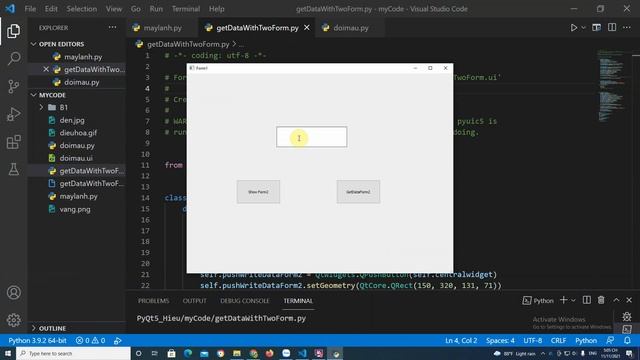The width and height of the screenshot is (640, 360).
Task: Switch to the Problems panel tab
Action: (153, 301)
